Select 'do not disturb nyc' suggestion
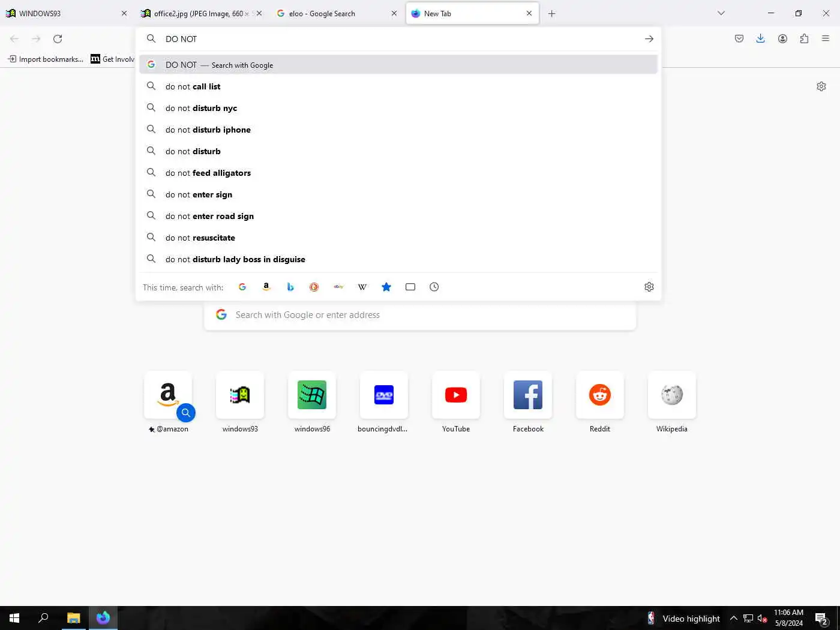This screenshot has width=840, height=630. click(398, 108)
